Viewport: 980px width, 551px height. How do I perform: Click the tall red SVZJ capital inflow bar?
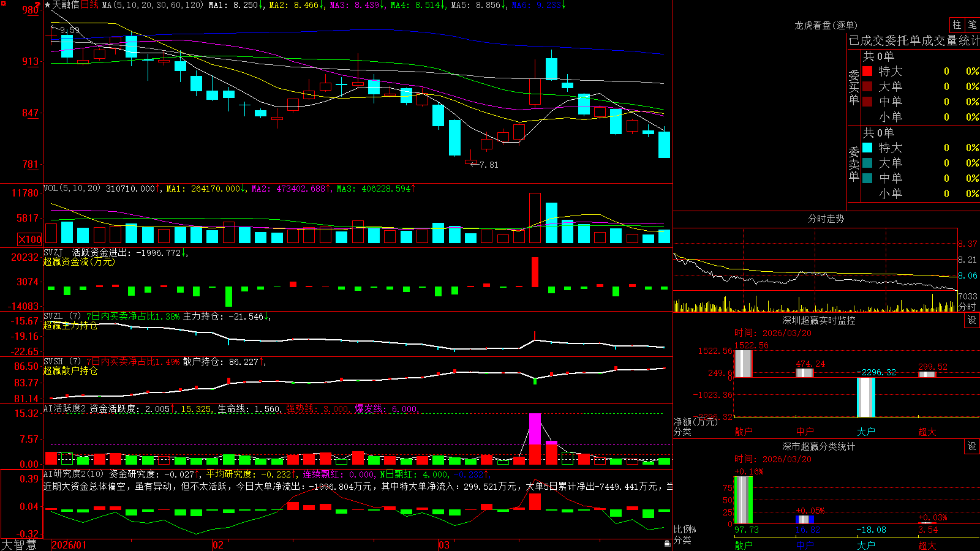pos(535,272)
